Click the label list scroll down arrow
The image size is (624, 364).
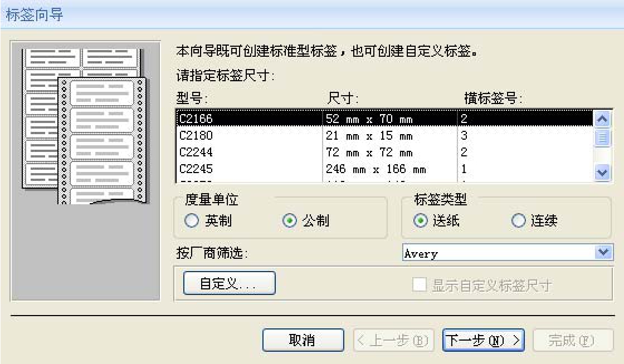(x=601, y=173)
